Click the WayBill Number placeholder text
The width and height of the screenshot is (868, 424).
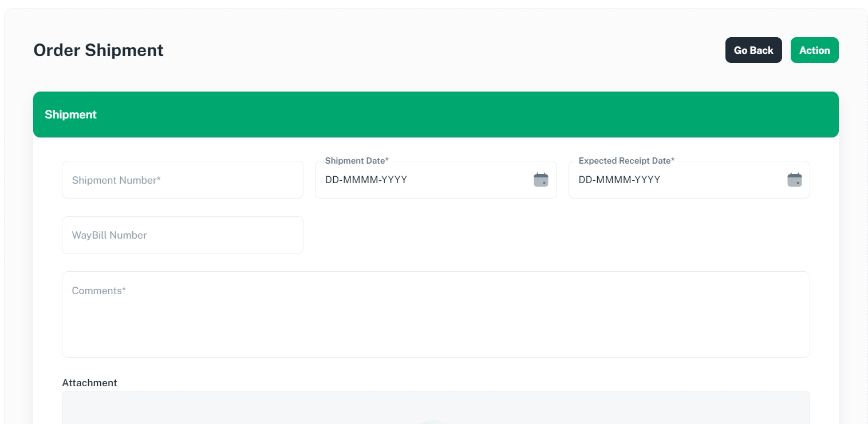tap(109, 235)
